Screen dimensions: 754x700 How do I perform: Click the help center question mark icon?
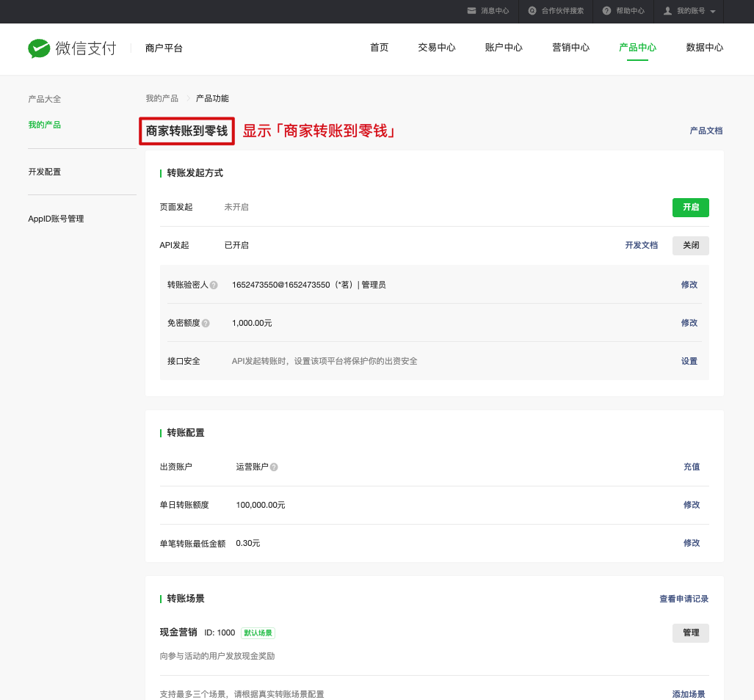607,10
